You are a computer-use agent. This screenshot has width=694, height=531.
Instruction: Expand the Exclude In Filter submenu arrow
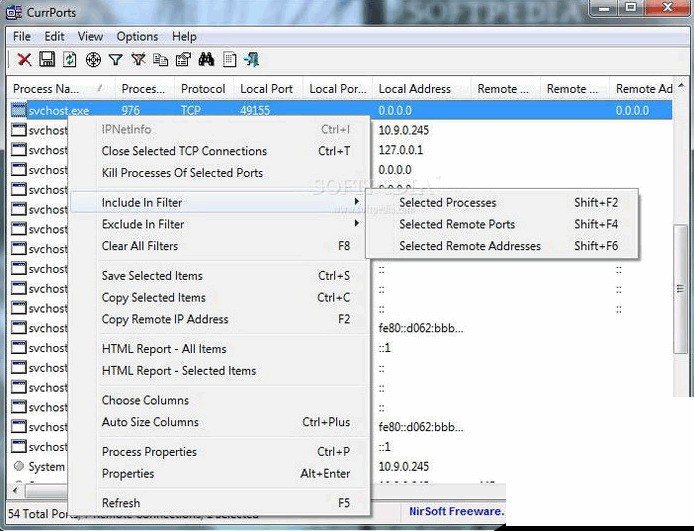[357, 223]
